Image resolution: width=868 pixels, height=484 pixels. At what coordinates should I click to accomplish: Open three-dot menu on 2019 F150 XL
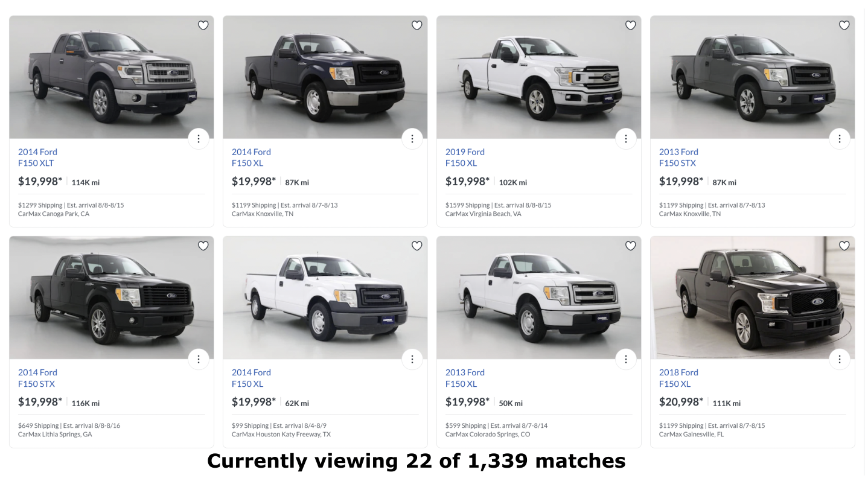coord(626,139)
